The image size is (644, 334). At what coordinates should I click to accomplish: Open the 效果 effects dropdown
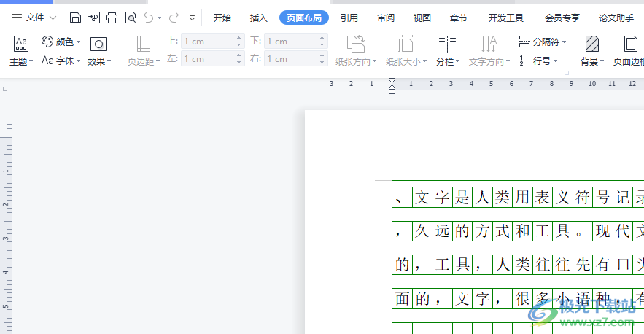[x=98, y=51]
